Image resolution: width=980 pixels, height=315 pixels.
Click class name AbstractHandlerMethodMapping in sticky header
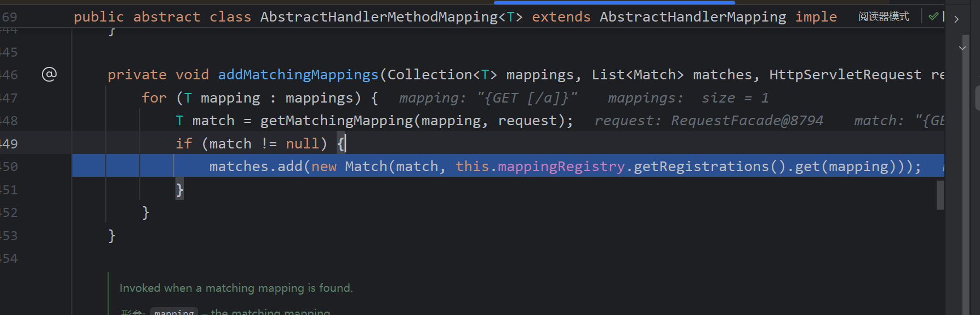(x=379, y=17)
